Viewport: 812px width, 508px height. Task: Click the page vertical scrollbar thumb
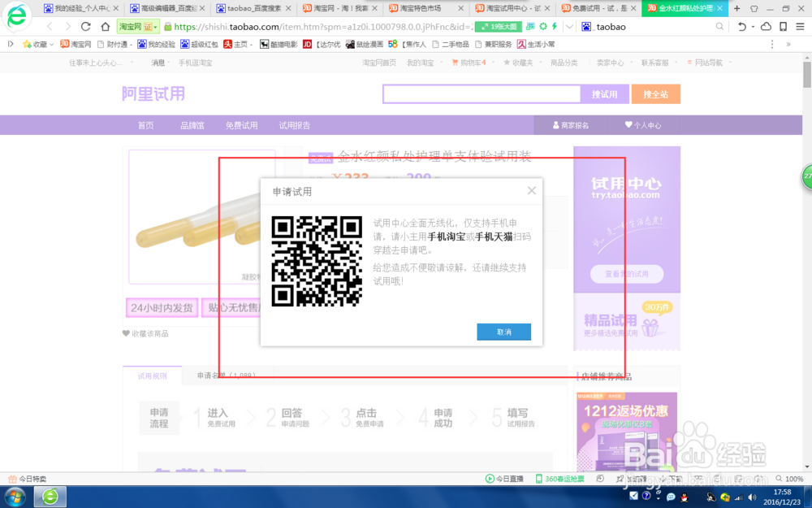tap(807, 75)
